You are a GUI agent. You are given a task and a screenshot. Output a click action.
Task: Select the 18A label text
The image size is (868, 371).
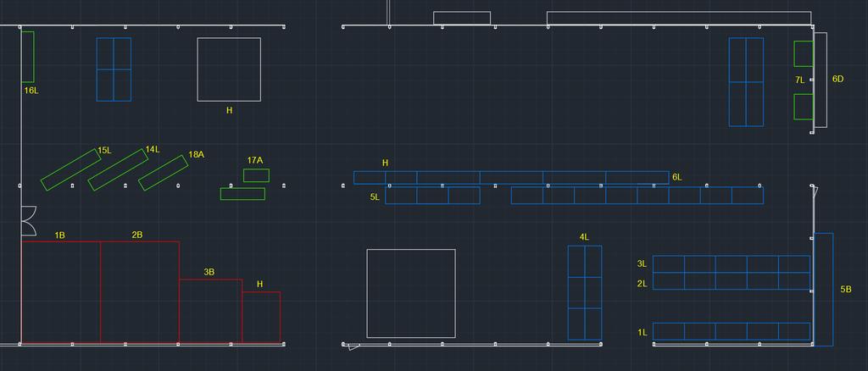click(x=196, y=154)
